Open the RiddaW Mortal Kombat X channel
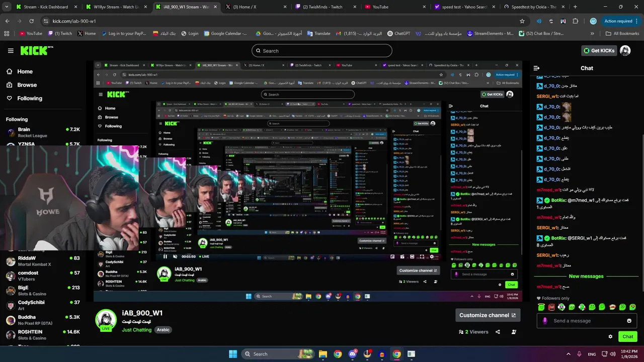This screenshot has height=362, width=644. pyautogui.click(x=42, y=261)
